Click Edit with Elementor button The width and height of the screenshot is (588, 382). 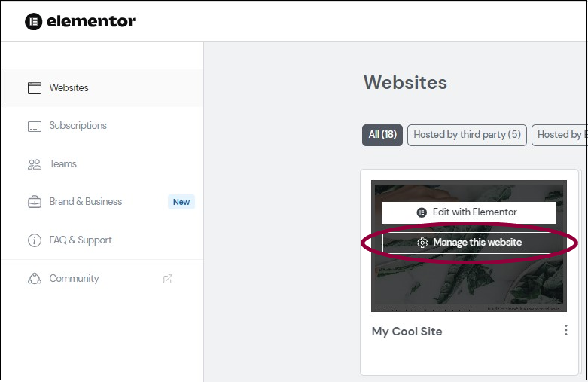point(469,212)
